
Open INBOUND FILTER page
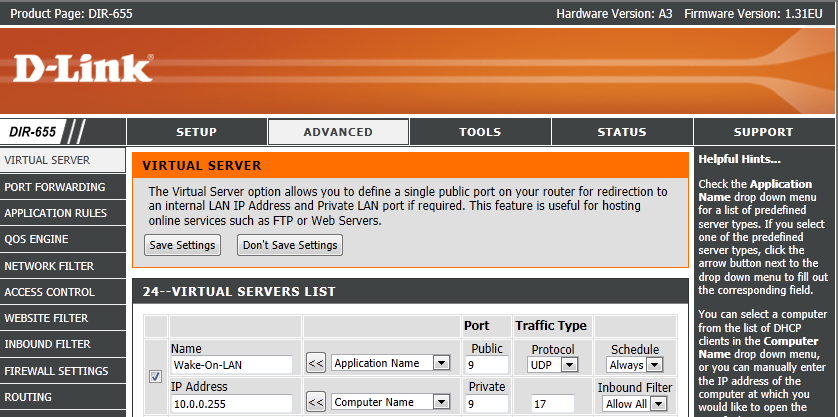pos(63,344)
